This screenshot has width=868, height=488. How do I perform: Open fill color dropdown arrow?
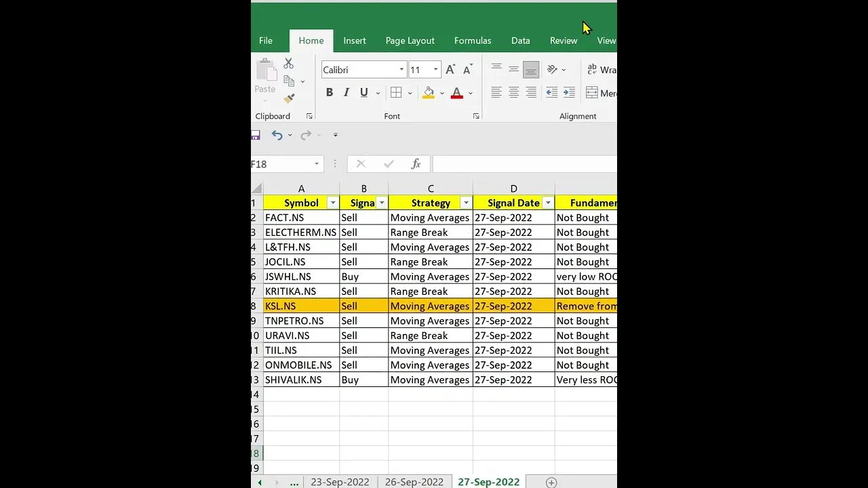coord(442,94)
